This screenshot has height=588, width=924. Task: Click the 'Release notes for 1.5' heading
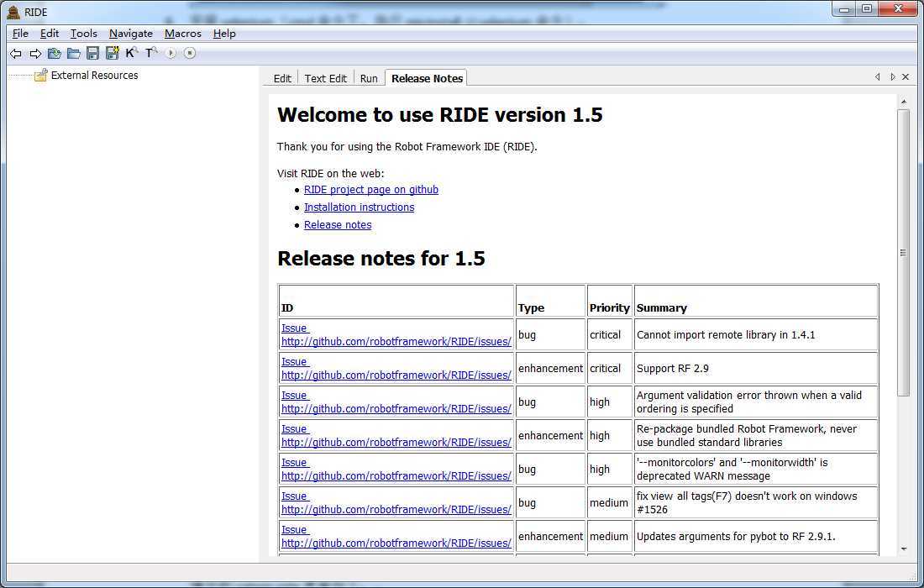tap(381, 259)
